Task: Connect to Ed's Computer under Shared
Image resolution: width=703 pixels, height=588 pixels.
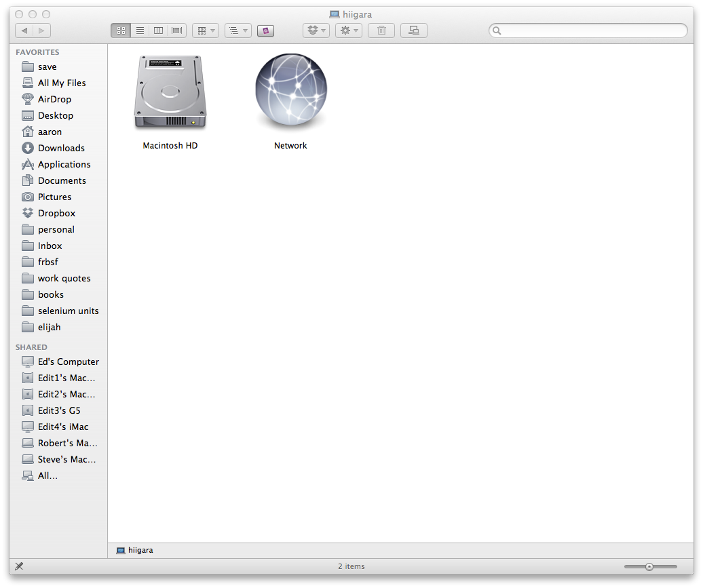Action: (59, 361)
